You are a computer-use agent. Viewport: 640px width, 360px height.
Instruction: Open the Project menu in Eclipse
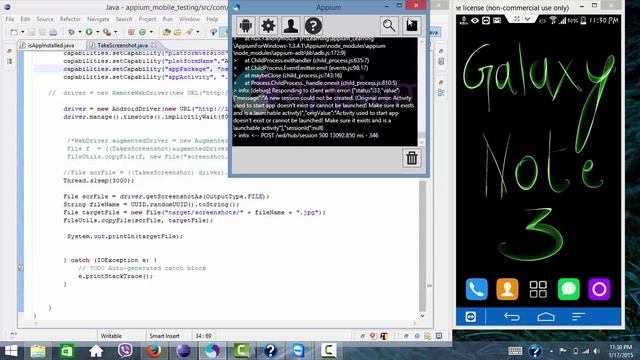point(147,19)
